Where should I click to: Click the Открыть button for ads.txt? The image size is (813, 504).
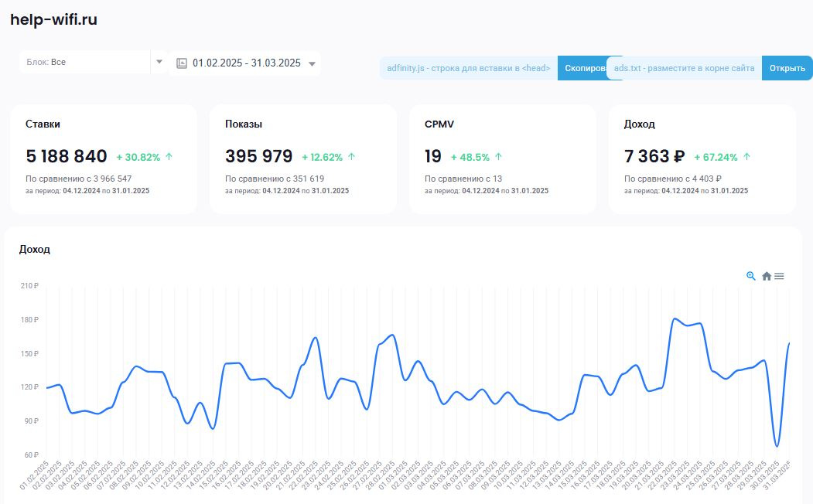click(x=787, y=68)
